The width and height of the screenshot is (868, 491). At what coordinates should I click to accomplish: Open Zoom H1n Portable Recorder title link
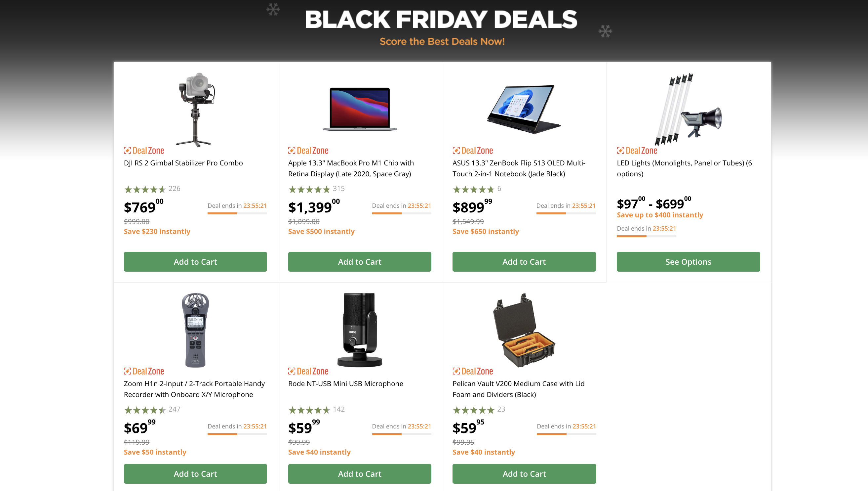[x=194, y=389]
